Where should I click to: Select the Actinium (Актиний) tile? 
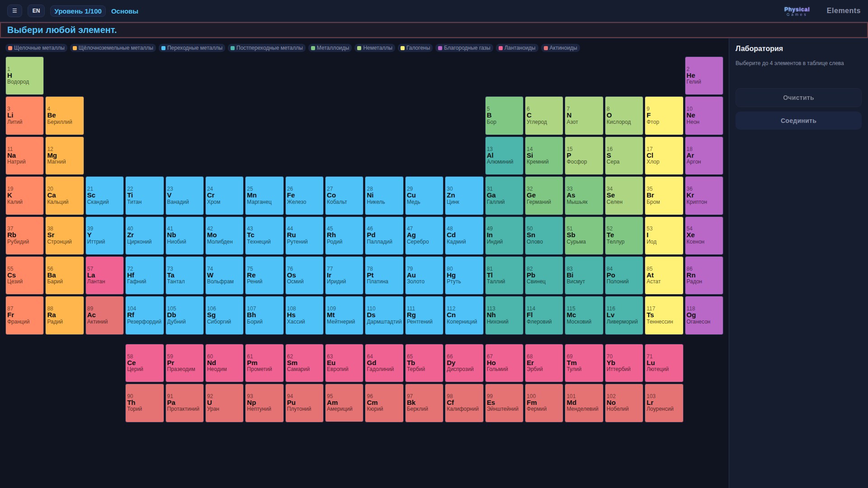[x=104, y=315]
